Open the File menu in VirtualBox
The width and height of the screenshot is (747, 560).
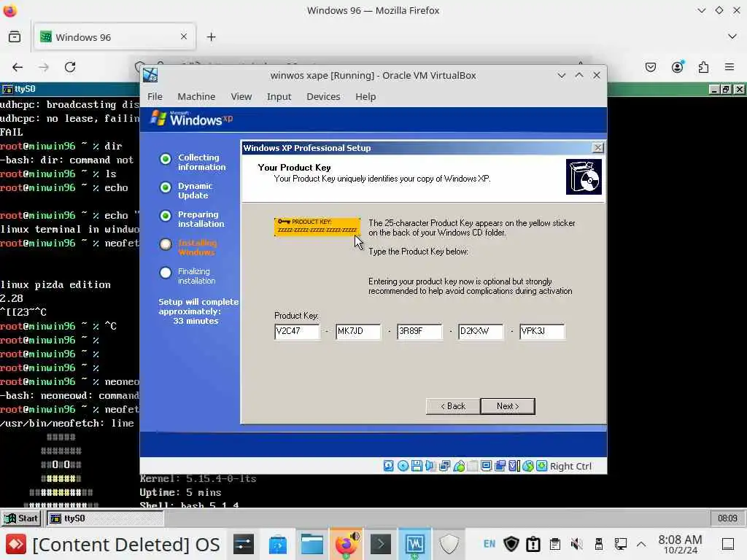155,96
